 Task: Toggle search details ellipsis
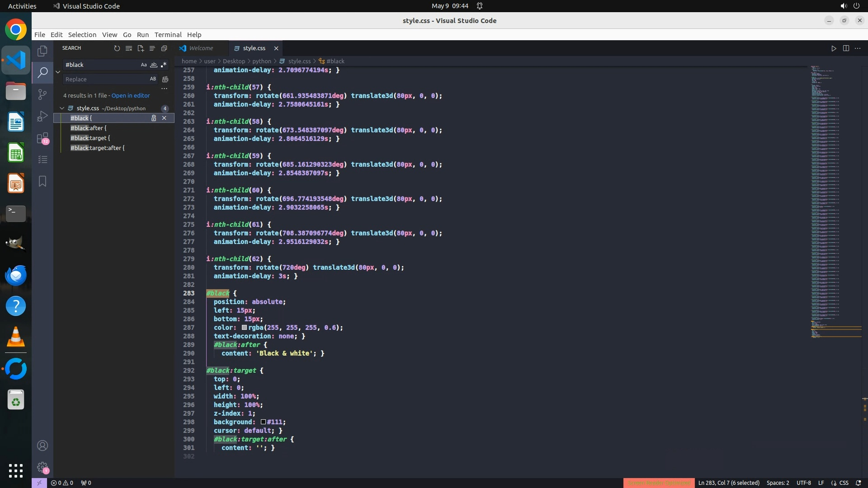[165, 89]
